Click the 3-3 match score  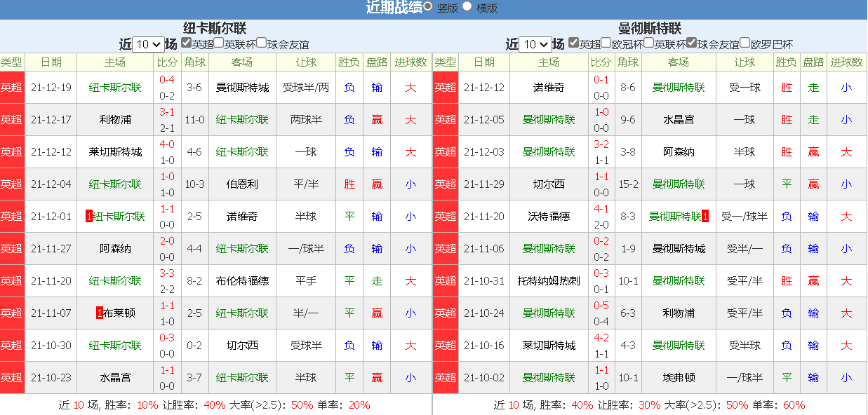[x=167, y=273]
